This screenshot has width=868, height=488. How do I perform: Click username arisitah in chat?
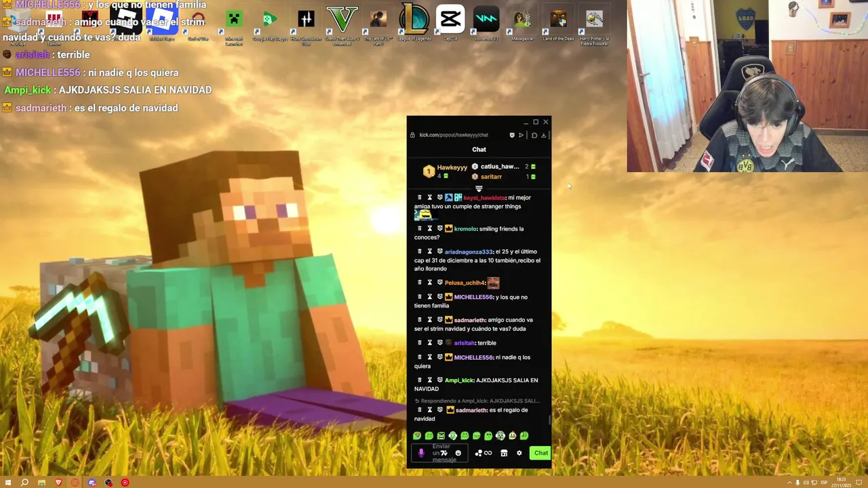pos(465,343)
